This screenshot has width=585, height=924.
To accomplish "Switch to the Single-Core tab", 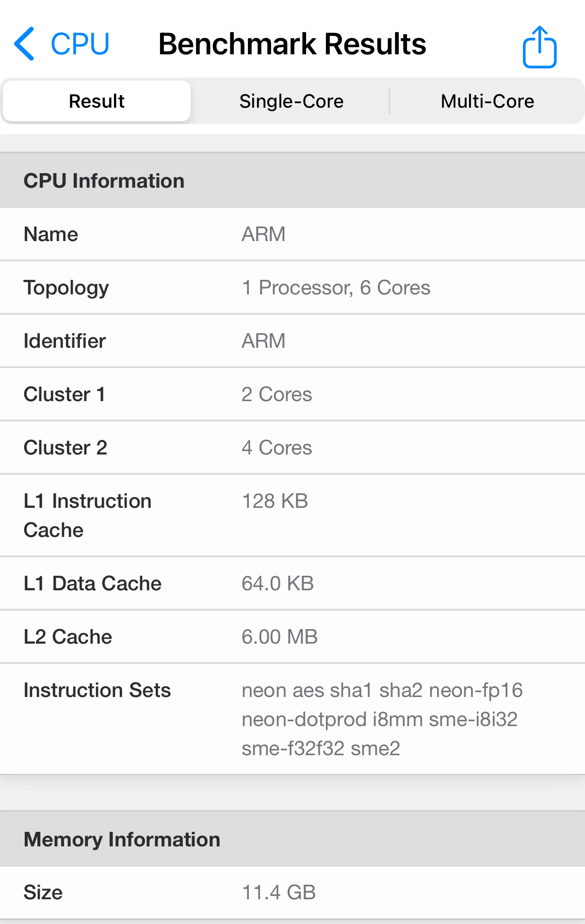I will point(291,101).
